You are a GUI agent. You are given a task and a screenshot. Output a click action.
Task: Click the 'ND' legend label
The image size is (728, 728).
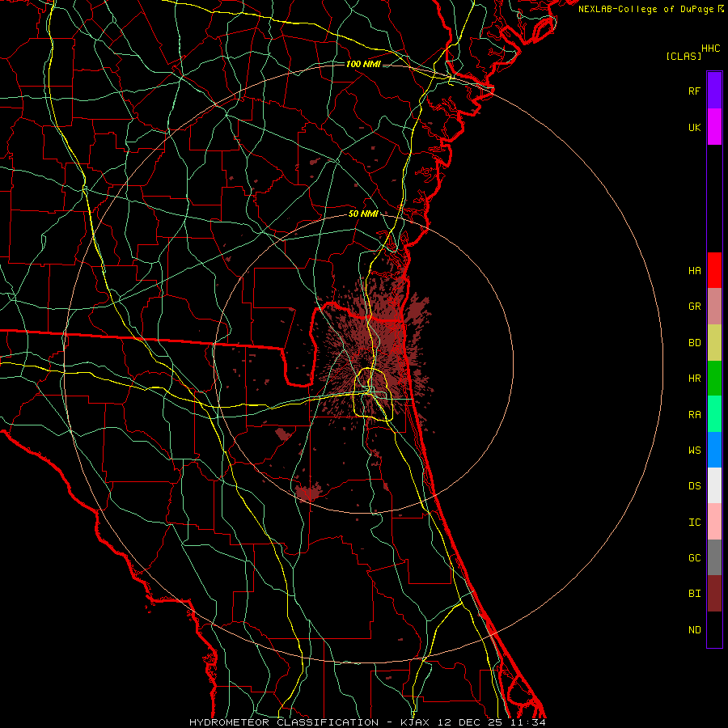tap(695, 630)
